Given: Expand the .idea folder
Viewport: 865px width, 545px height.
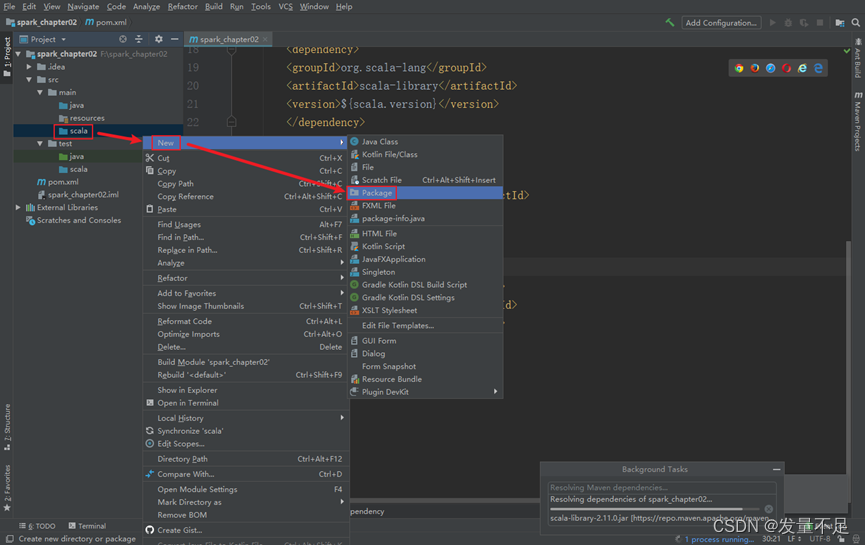Looking at the screenshot, I should click(x=29, y=67).
